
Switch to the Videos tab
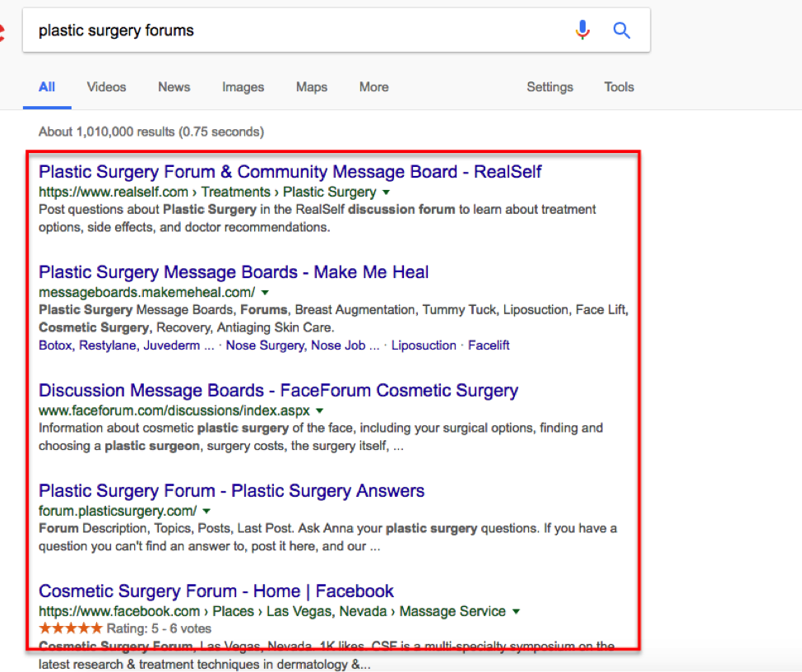106,87
